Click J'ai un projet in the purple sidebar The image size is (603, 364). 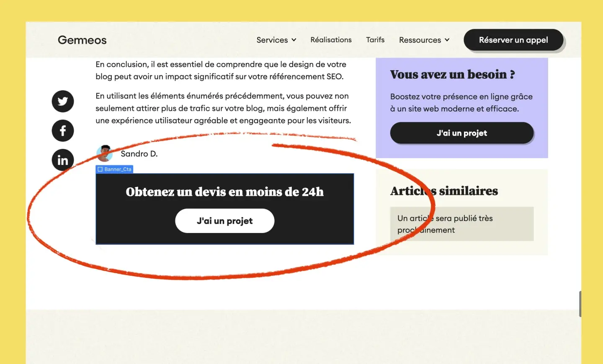click(462, 133)
